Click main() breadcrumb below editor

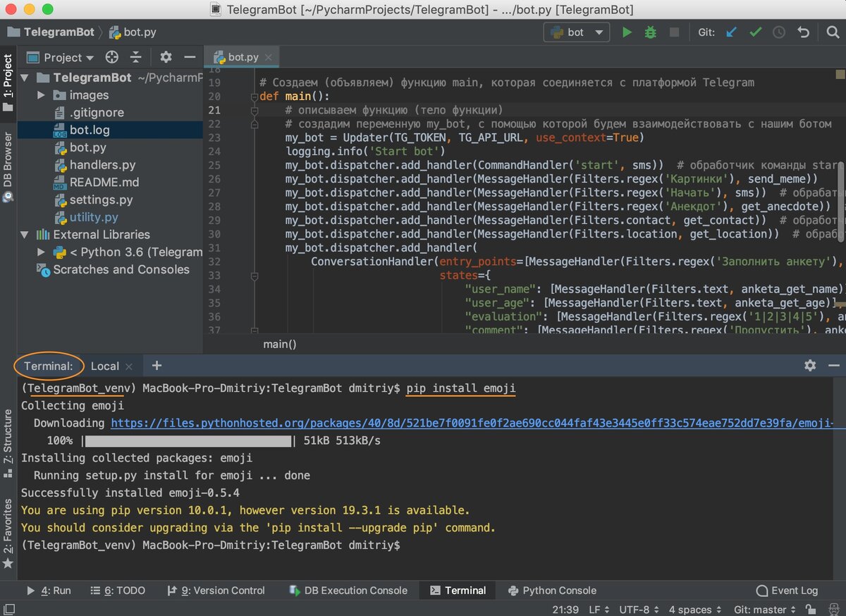click(280, 344)
